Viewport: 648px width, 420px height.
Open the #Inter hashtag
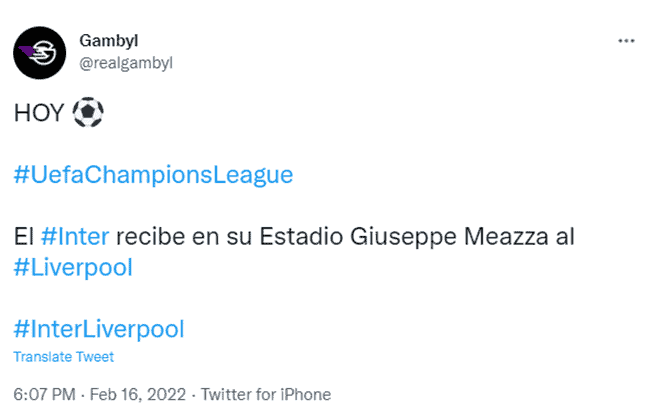tap(75, 236)
